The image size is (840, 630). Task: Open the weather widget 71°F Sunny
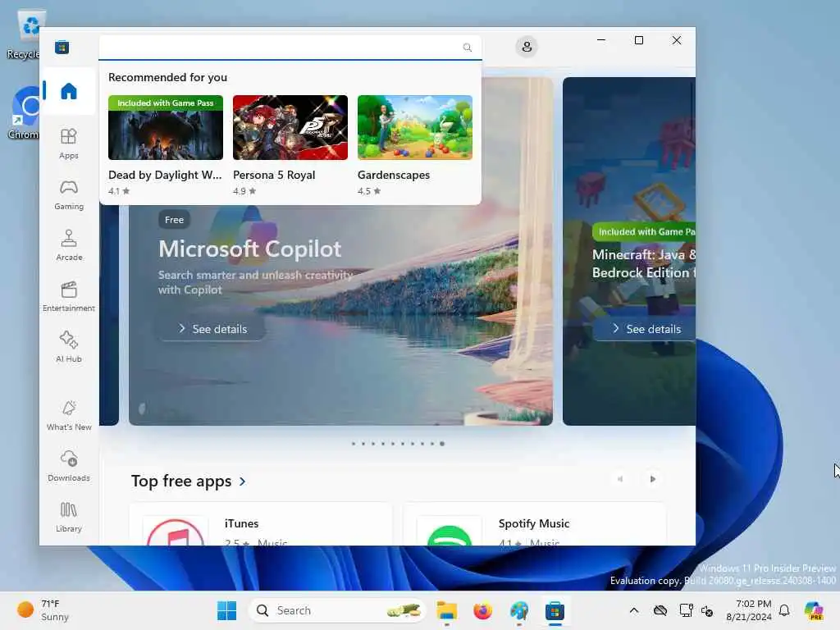click(x=43, y=610)
